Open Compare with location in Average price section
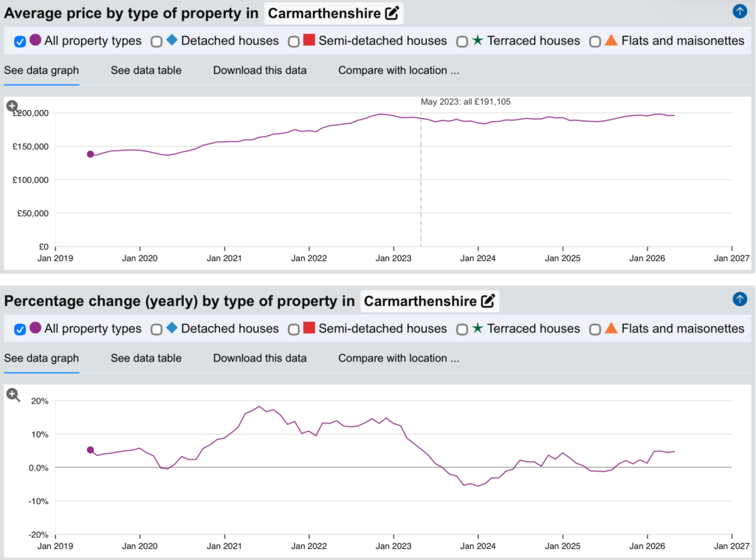The height and width of the screenshot is (560, 756). tap(399, 70)
